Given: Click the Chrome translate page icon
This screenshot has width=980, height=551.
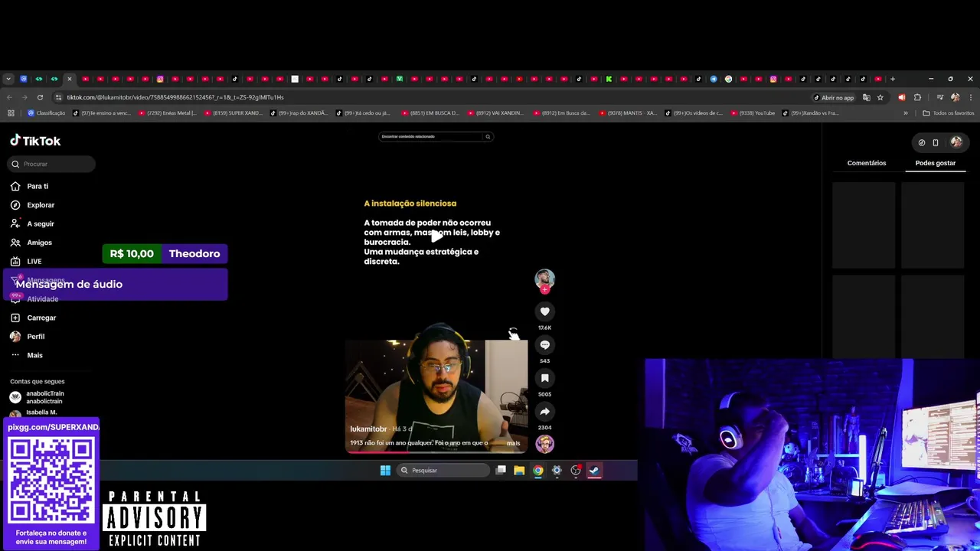Looking at the screenshot, I should [x=867, y=97].
